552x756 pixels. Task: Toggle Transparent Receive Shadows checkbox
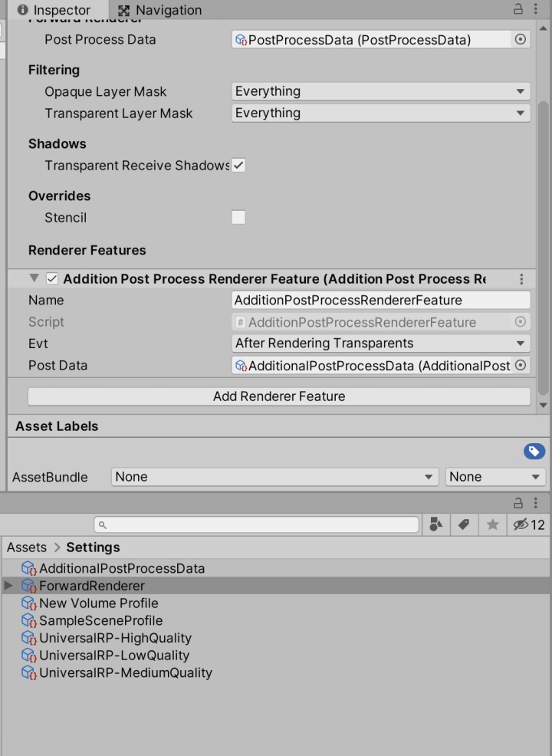tap(238, 166)
